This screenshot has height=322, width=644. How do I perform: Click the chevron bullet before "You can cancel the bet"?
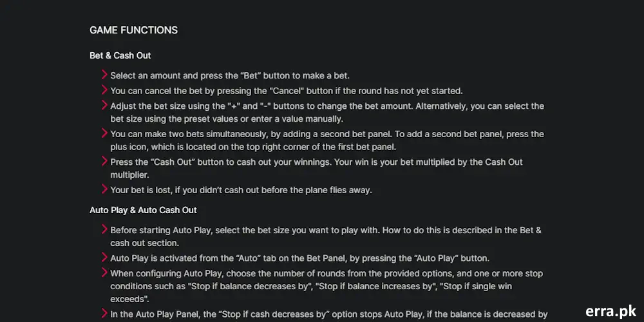(x=104, y=90)
